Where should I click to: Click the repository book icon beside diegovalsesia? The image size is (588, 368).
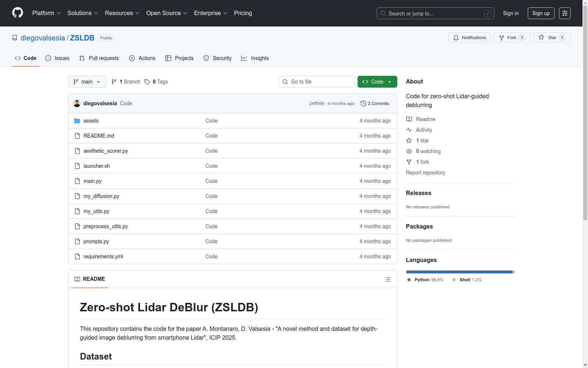(x=15, y=38)
